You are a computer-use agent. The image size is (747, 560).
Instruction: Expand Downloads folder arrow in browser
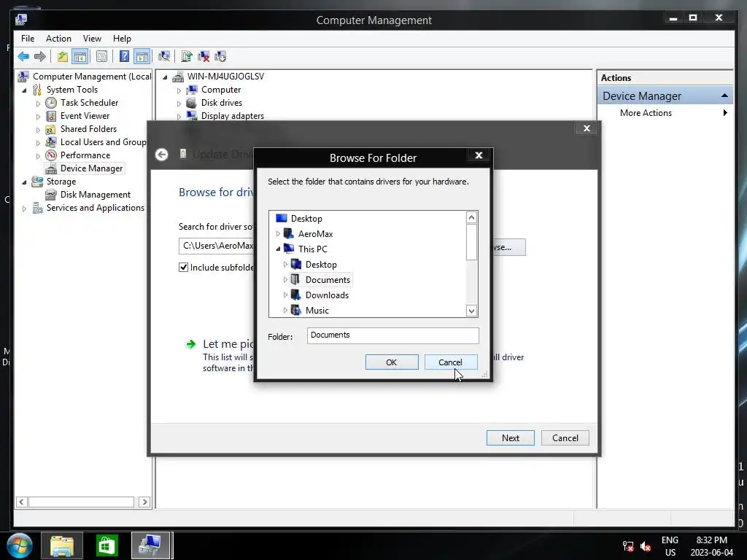coord(285,295)
